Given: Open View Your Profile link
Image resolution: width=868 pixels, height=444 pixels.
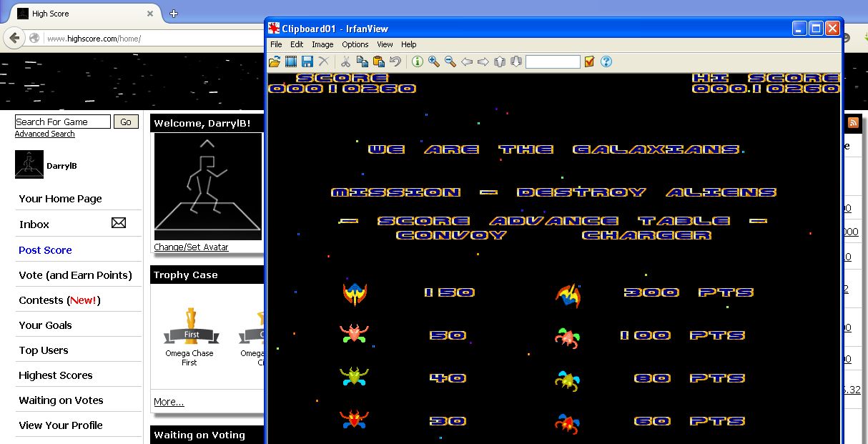Looking at the screenshot, I should [61, 425].
